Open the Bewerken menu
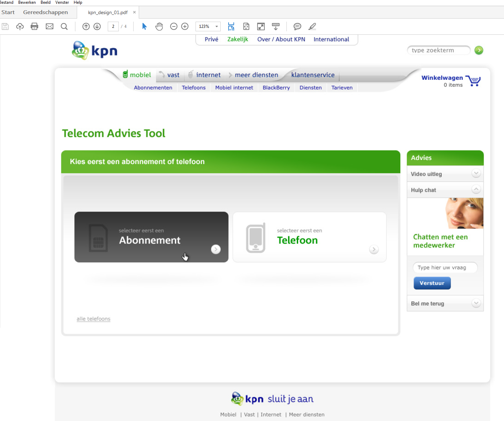504x421 pixels. point(27,2)
